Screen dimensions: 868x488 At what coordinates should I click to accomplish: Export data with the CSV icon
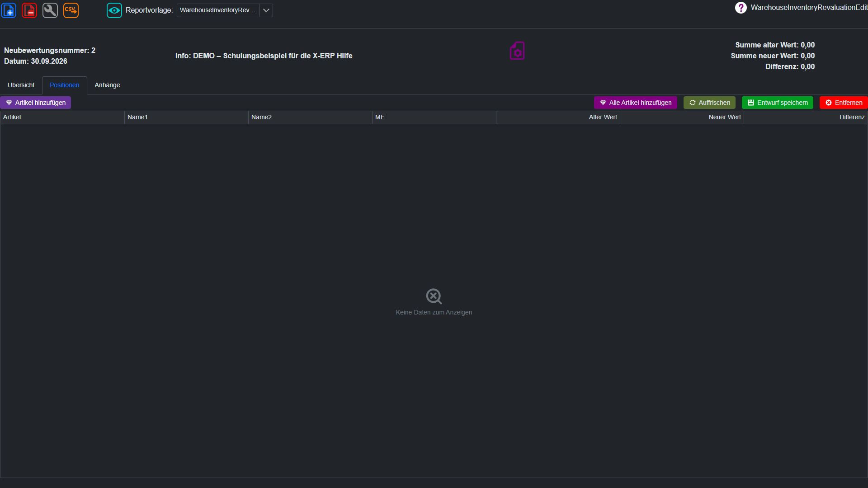click(71, 10)
